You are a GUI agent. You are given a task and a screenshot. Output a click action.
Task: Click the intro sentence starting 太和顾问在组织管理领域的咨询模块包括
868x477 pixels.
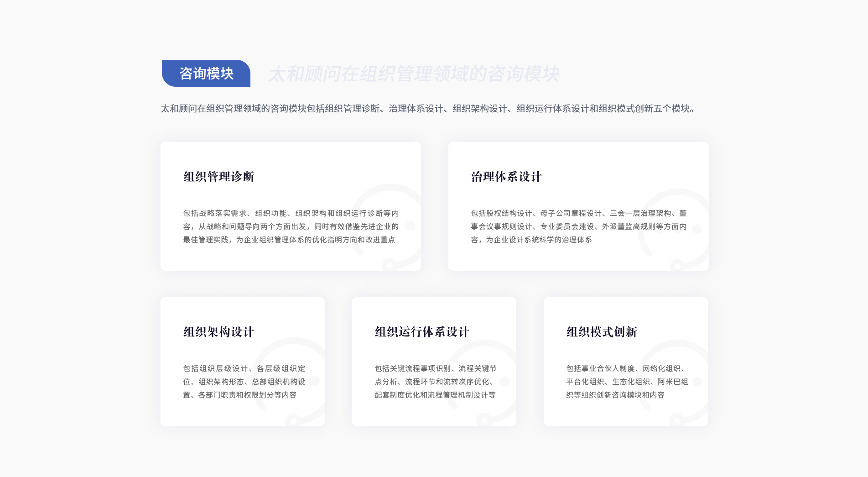[x=428, y=109]
